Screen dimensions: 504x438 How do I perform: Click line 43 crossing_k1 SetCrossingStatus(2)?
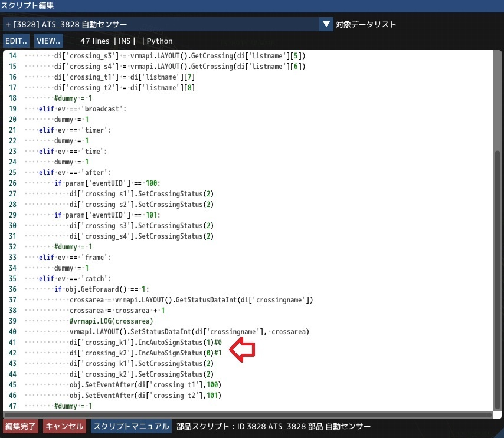pyautogui.click(x=142, y=363)
